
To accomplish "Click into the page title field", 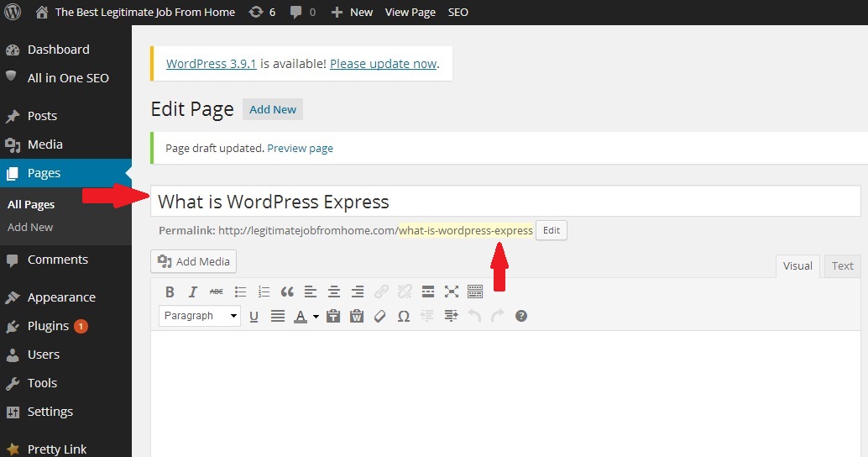I will [505, 201].
